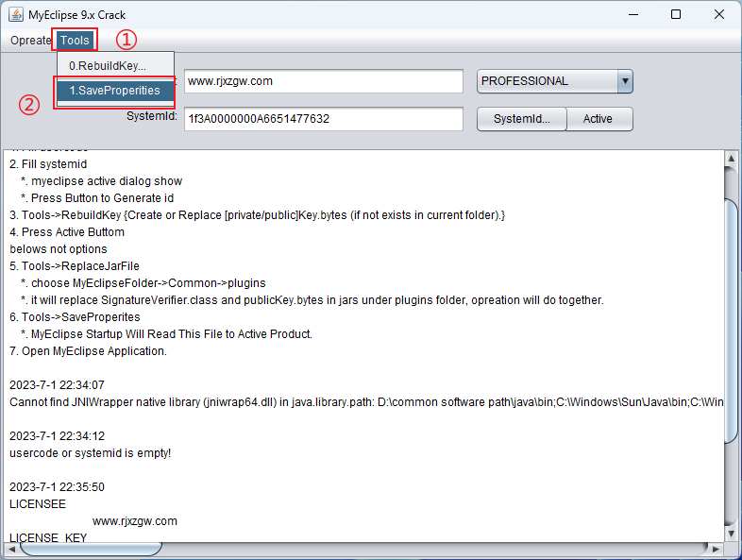
Task: Click the vertical scrollbar up arrow
Action: click(x=731, y=158)
